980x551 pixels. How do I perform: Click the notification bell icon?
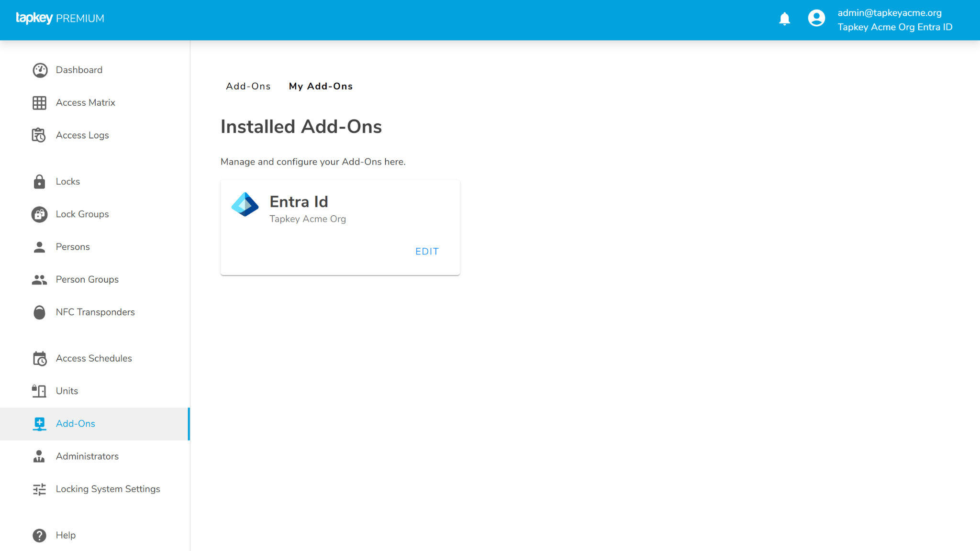784,19
